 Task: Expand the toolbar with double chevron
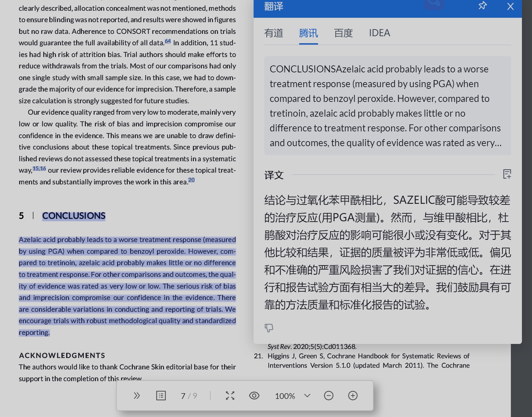click(137, 396)
